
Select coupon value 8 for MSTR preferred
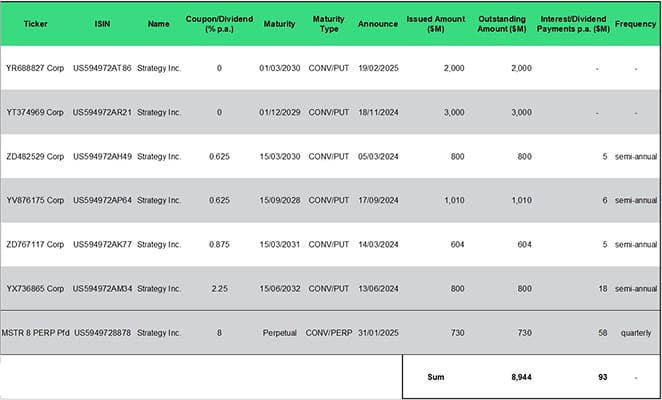219,333
